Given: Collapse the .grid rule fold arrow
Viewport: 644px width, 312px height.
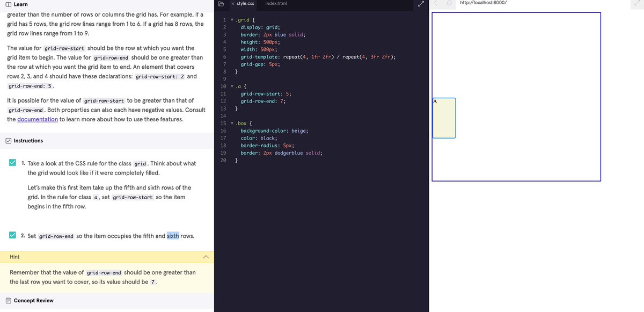Looking at the screenshot, I should [232, 20].
